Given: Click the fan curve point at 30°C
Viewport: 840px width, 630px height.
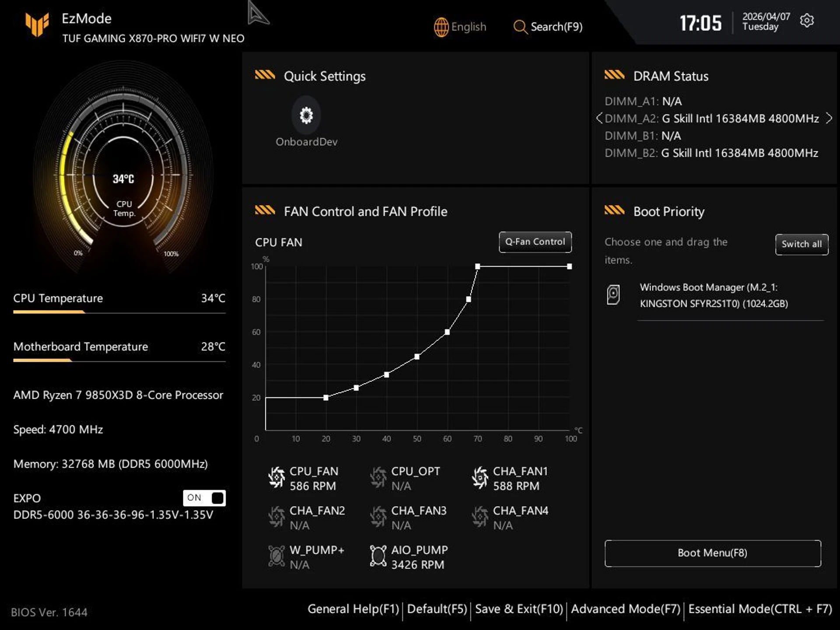Looking at the screenshot, I should click(356, 388).
